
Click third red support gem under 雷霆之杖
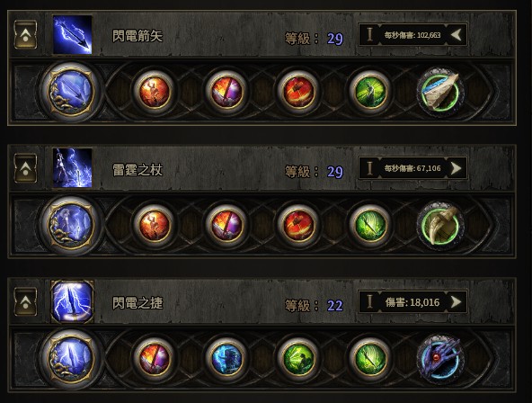click(298, 224)
